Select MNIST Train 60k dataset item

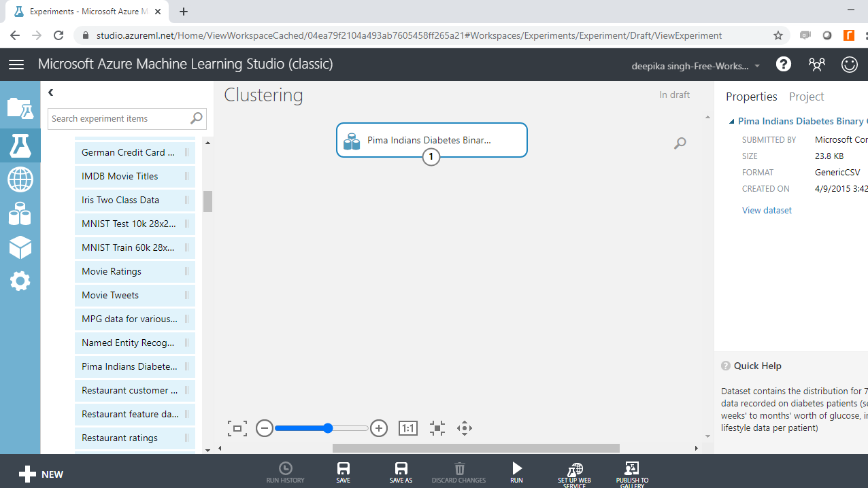point(135,247)
